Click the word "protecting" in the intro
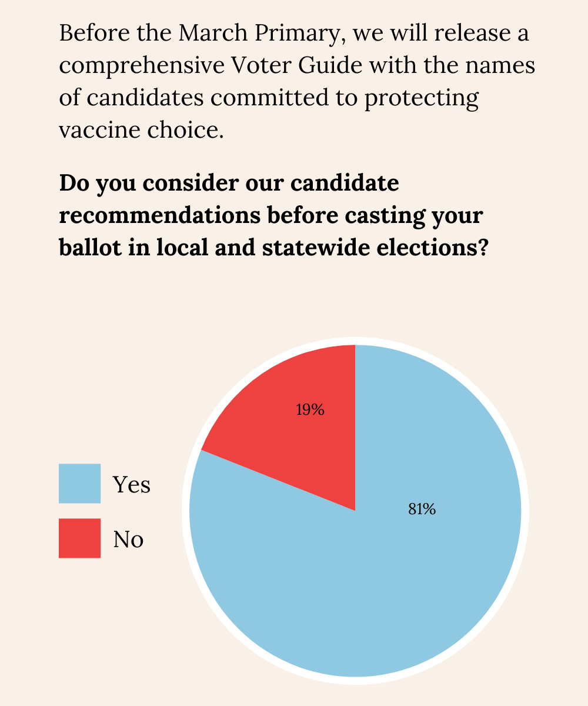The image size is (588, 706). point(421,98)
